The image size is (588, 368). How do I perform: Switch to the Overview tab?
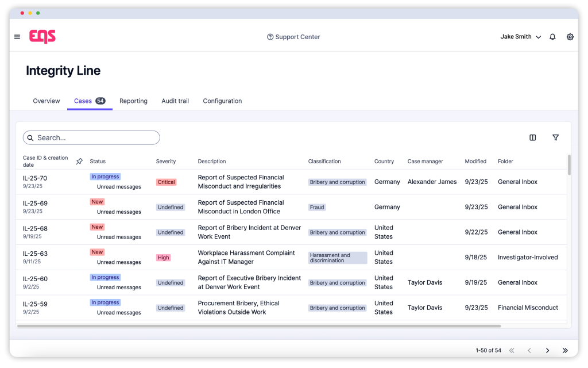47,101
